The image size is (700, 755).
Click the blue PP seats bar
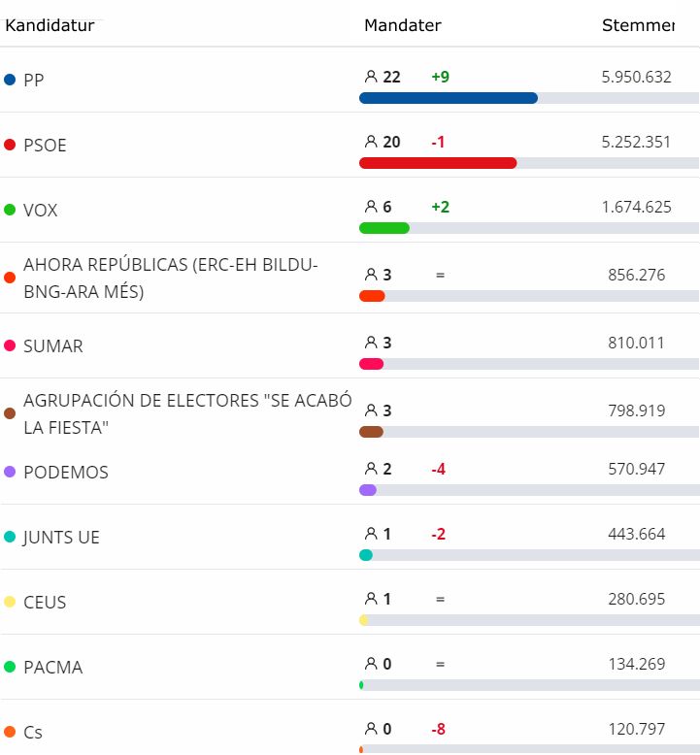[448, 98]
